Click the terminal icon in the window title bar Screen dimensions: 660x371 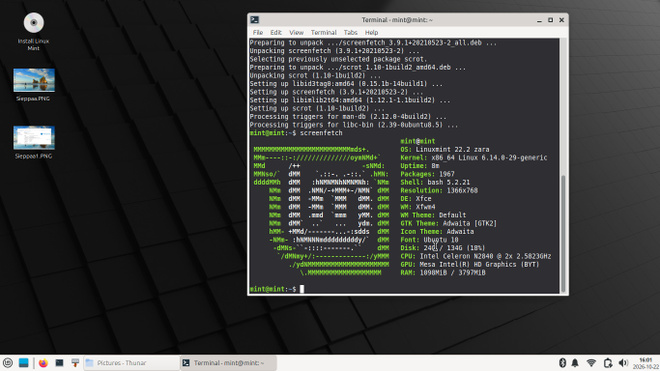click(x=255, y=20)
